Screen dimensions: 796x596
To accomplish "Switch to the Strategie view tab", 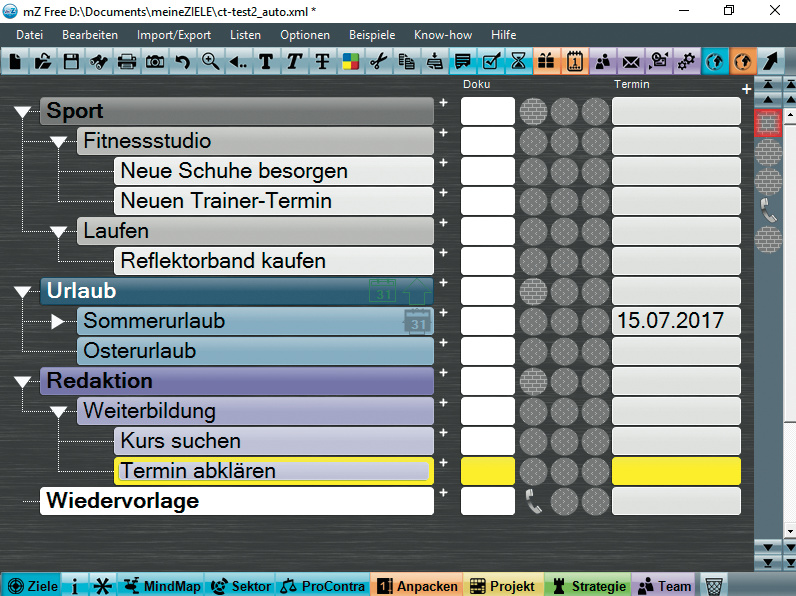I will point(589,586).
